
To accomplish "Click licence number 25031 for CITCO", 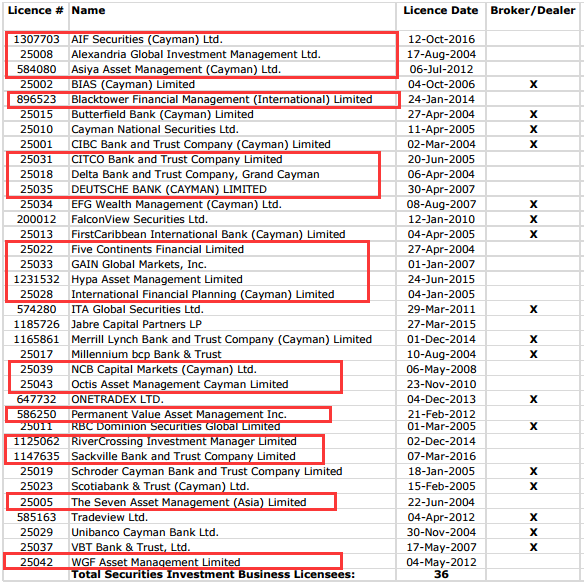I will (36, 159).
